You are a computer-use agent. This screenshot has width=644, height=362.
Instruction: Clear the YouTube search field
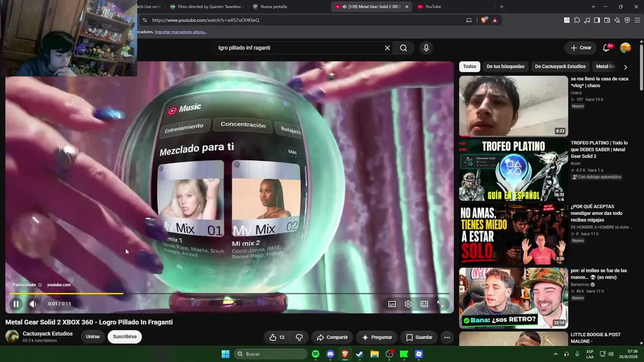click(387, 48)
